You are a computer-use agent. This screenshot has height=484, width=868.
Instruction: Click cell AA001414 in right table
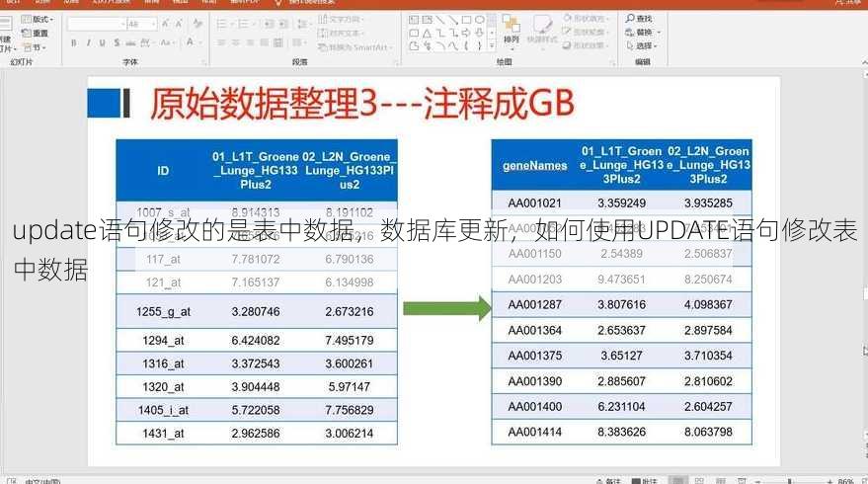pos(535,432)
